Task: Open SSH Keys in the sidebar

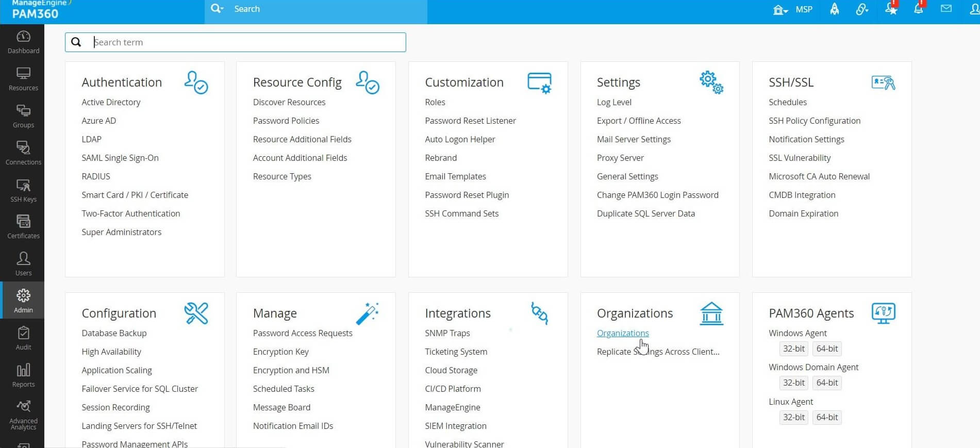Action: coord(23,191)
